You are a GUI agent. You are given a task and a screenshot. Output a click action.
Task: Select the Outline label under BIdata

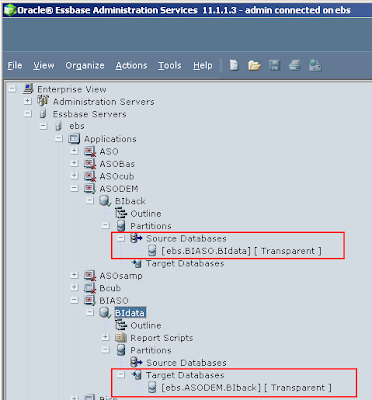(146, 325)
